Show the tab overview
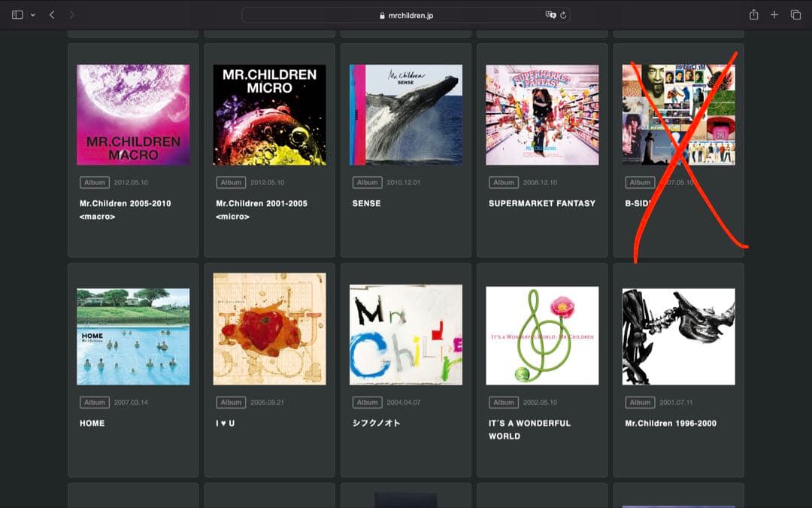Image resolution: width=812 pixels, height=508 pixels. (795, 15)
